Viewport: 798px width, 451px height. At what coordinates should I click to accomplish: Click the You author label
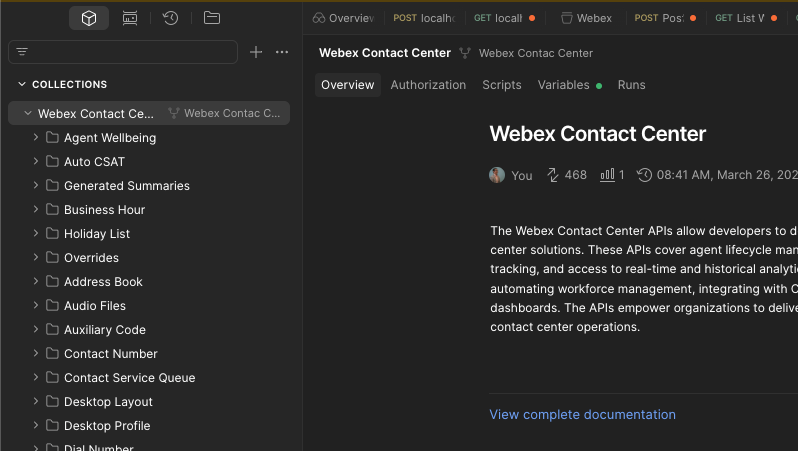[522, 176]
